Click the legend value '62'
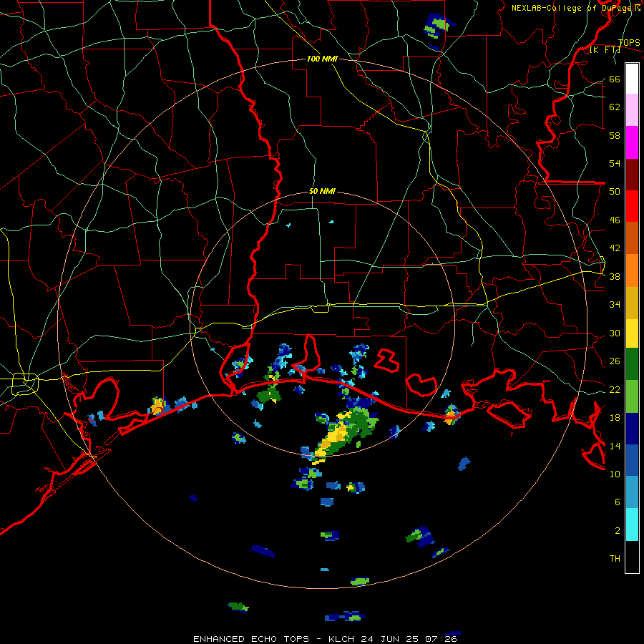This screenshot has width=644, height=644. click(x=615, y=107)
